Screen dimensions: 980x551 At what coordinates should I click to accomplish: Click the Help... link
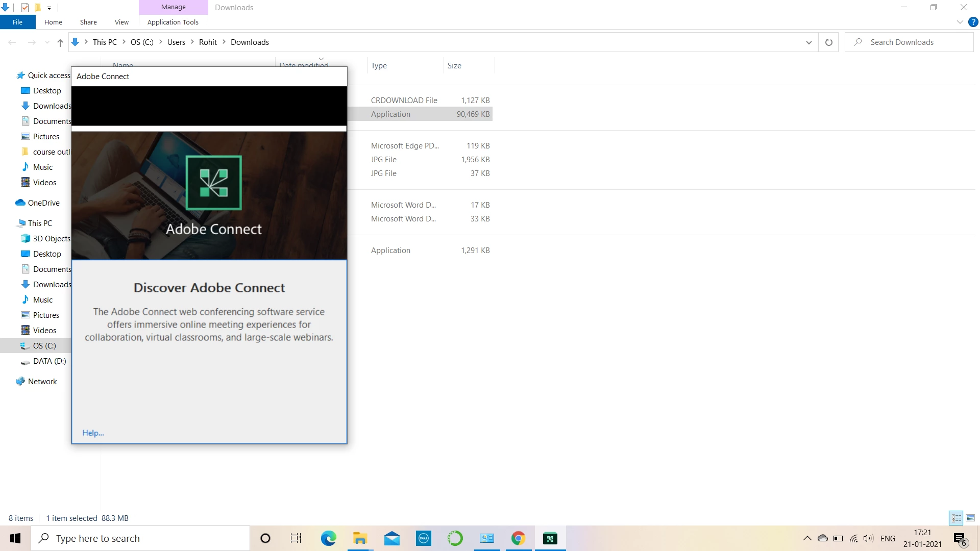click(x=93, y=433)
